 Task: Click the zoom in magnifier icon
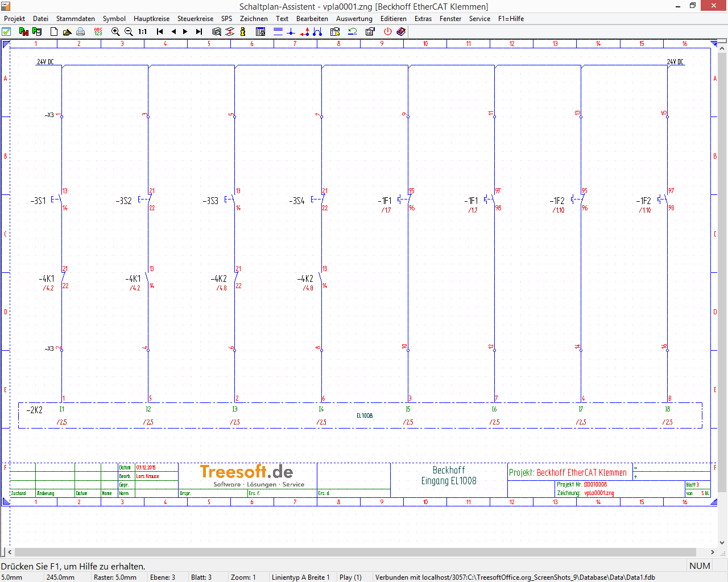[x=115, y=32]
